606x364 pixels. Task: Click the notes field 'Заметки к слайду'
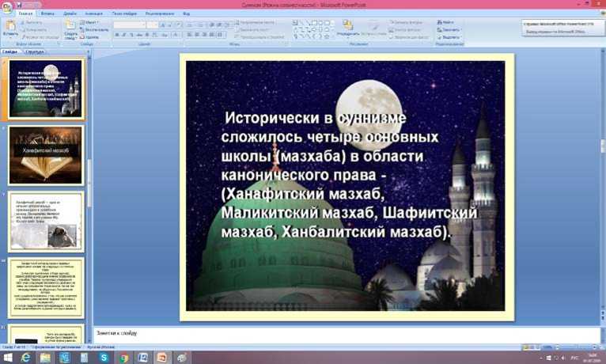pyautogui.click(x=347, y=335)
